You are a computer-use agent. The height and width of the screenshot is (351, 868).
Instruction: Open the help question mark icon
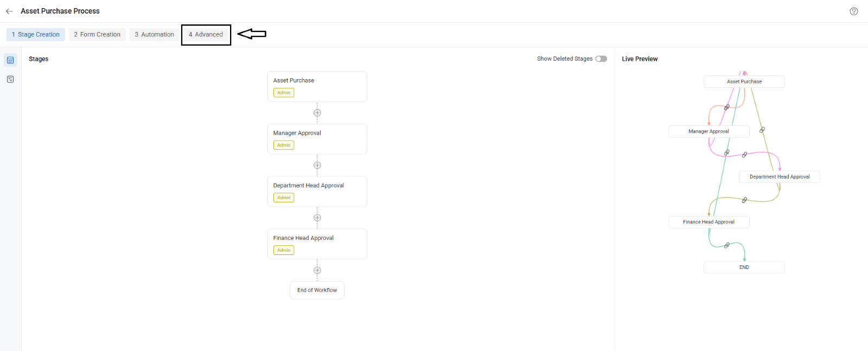[853, 11]
